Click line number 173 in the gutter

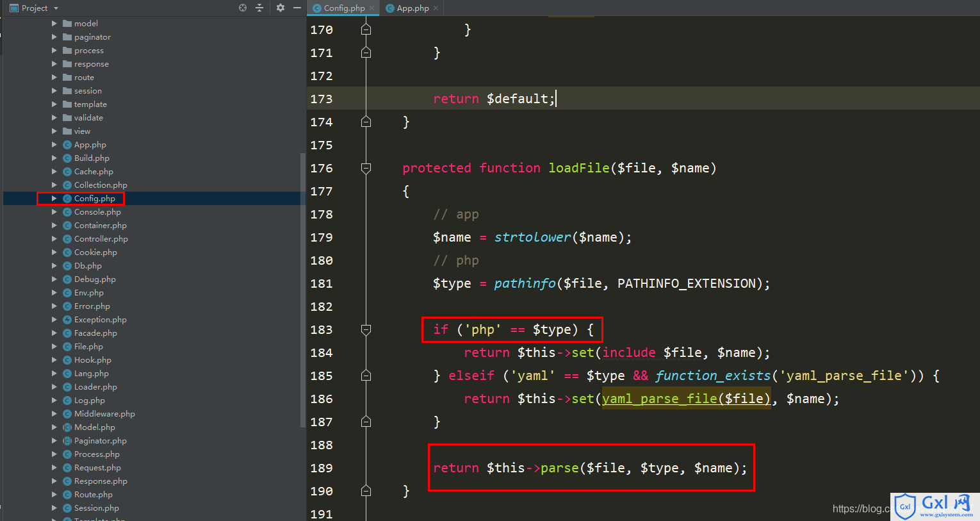[322, 99]
